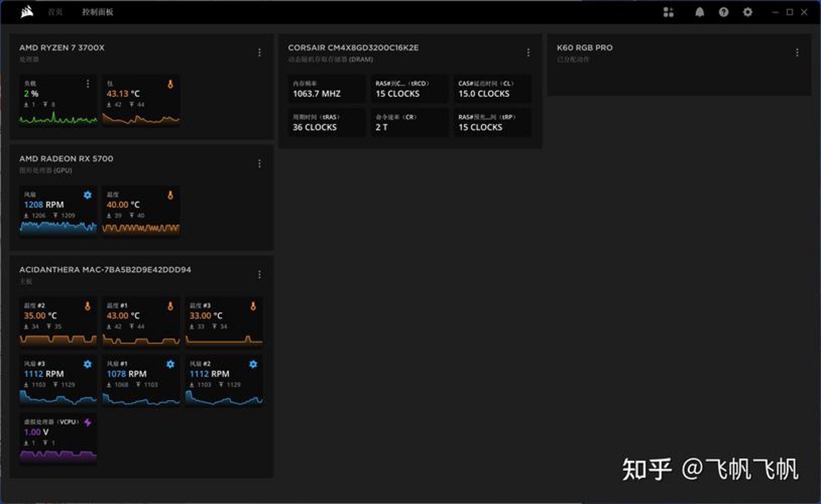Click the purple VCPU voltage graph
Viewport: 821px width, 504px height.
pyautogui.click(x=58, y=456)
